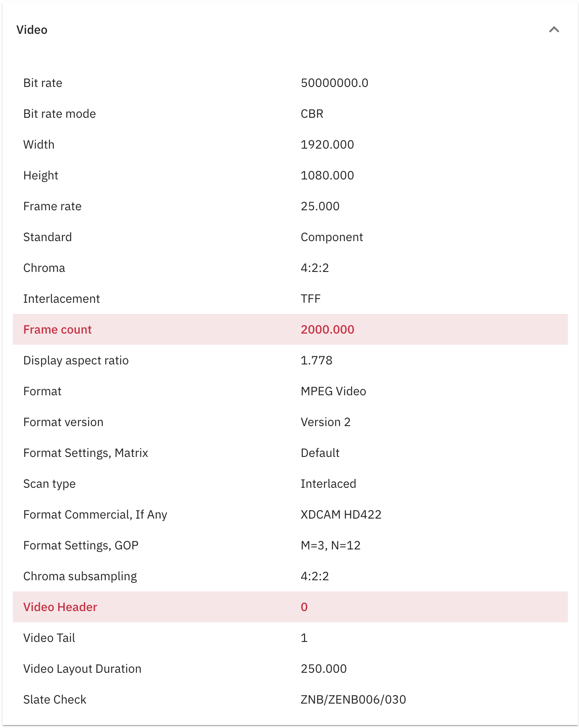The image size is (579, 728).
Task: Select the Scan type value Interlaced
Action: coord(328,484)
